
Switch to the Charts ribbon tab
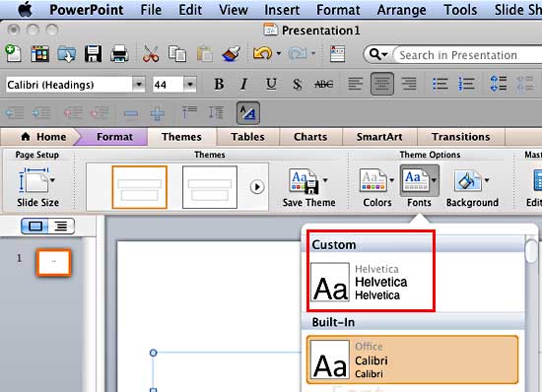tap(310, 137)
